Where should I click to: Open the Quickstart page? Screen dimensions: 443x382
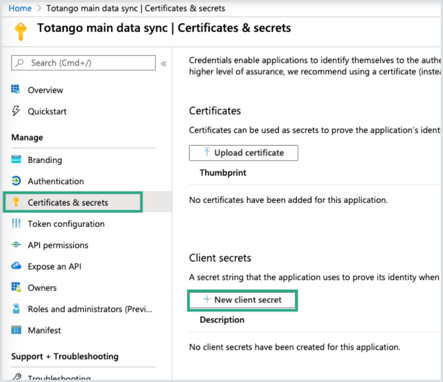tap(47, 111)
